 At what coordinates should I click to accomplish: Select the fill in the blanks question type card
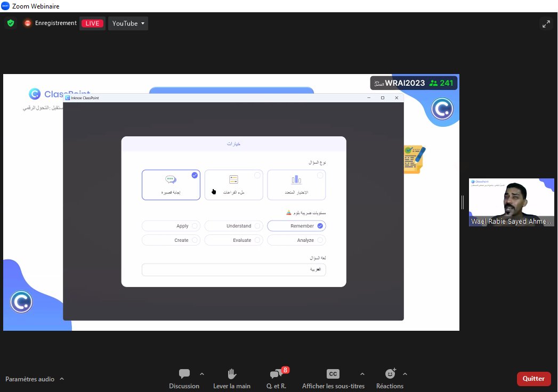point(233,185)
